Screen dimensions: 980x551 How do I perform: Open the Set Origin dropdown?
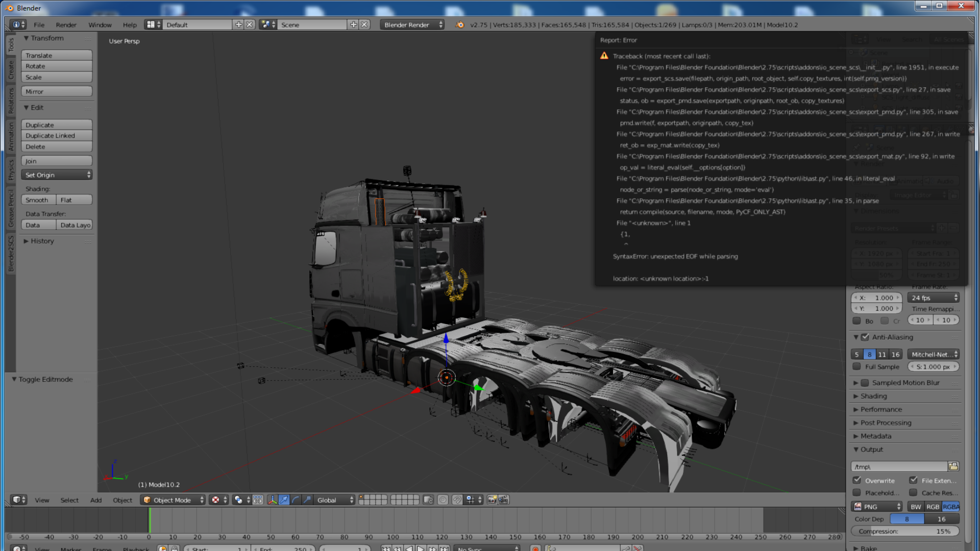57,175
